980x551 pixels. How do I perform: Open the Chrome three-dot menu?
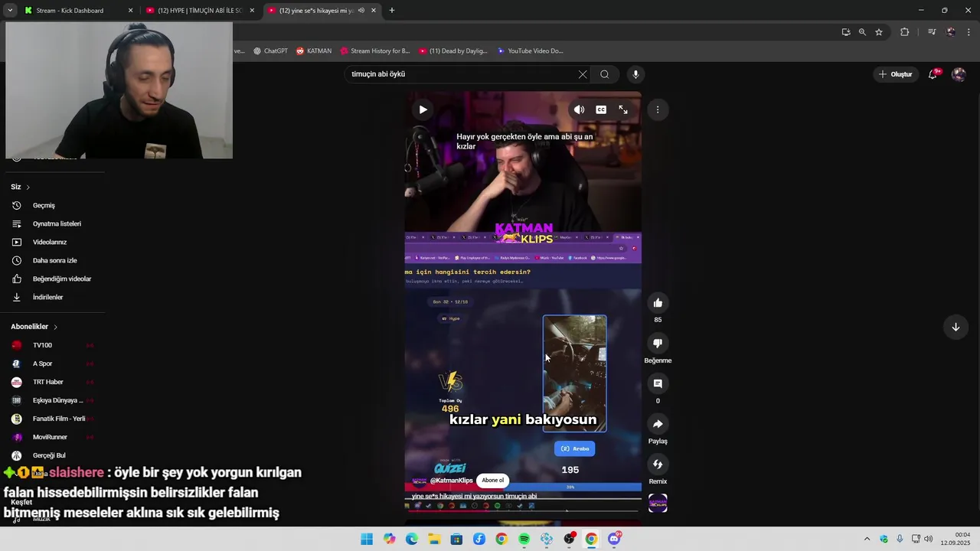pyautogui.click(x=969, y=32)
